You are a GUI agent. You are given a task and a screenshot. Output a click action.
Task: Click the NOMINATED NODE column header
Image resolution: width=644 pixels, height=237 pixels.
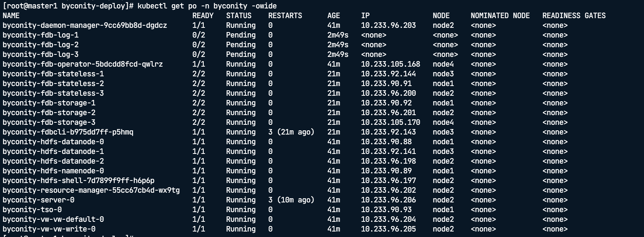(x=500, y=16)
